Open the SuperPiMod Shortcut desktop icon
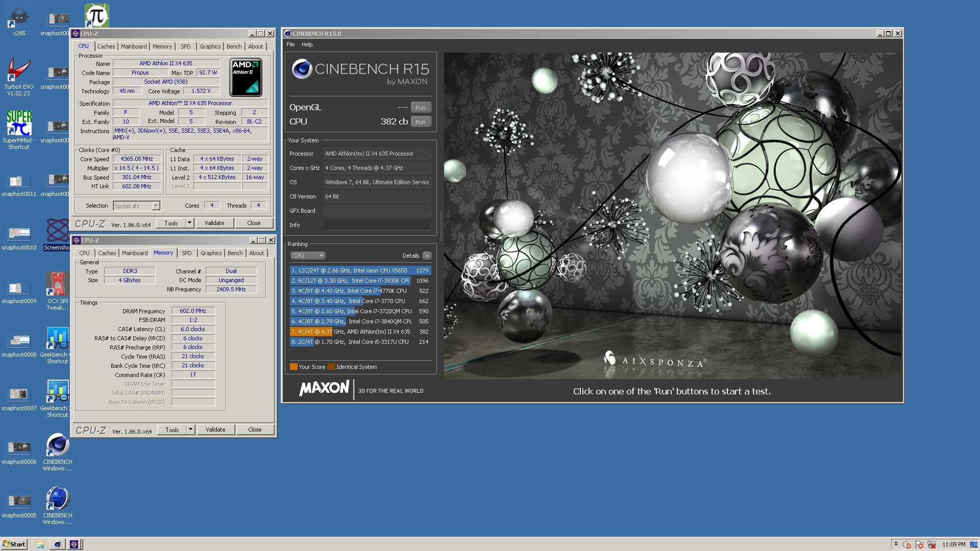 [19, 130]
